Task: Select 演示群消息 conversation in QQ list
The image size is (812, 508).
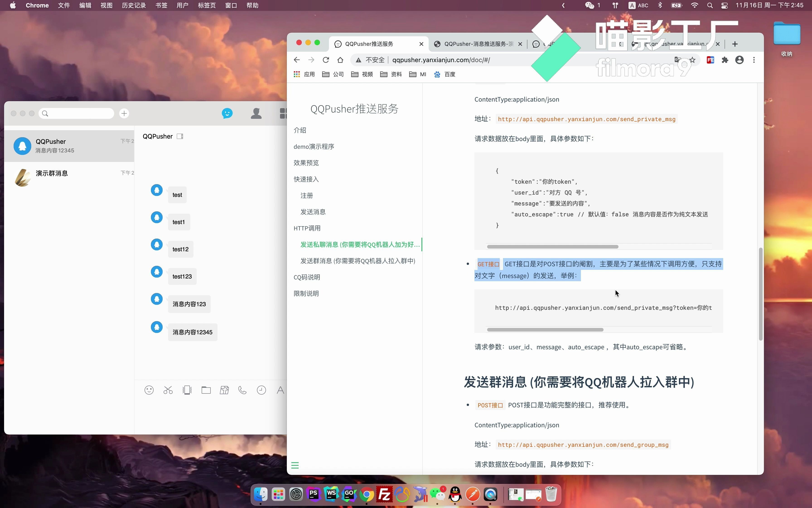Action: (x=70, y=177)
